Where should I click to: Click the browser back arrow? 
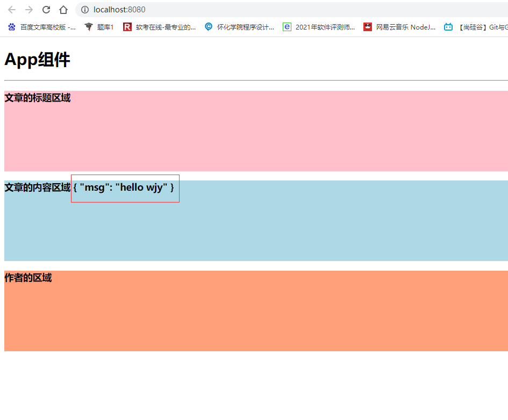pyautogui.click(x=12, y=10)
